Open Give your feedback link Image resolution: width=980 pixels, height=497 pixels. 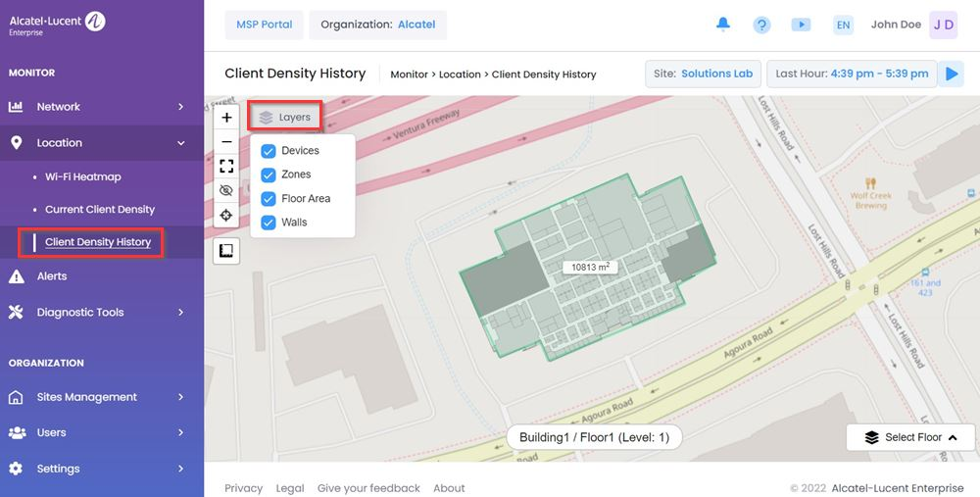point(368,488)
